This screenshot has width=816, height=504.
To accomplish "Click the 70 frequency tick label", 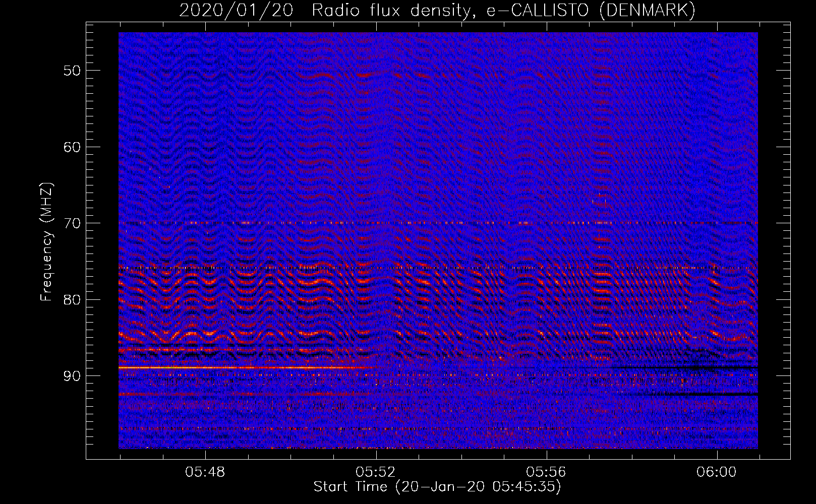I will 72,223.
